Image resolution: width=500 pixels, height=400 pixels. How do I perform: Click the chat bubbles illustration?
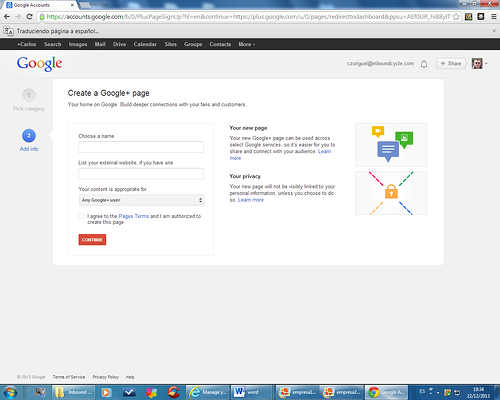(391, 145)
